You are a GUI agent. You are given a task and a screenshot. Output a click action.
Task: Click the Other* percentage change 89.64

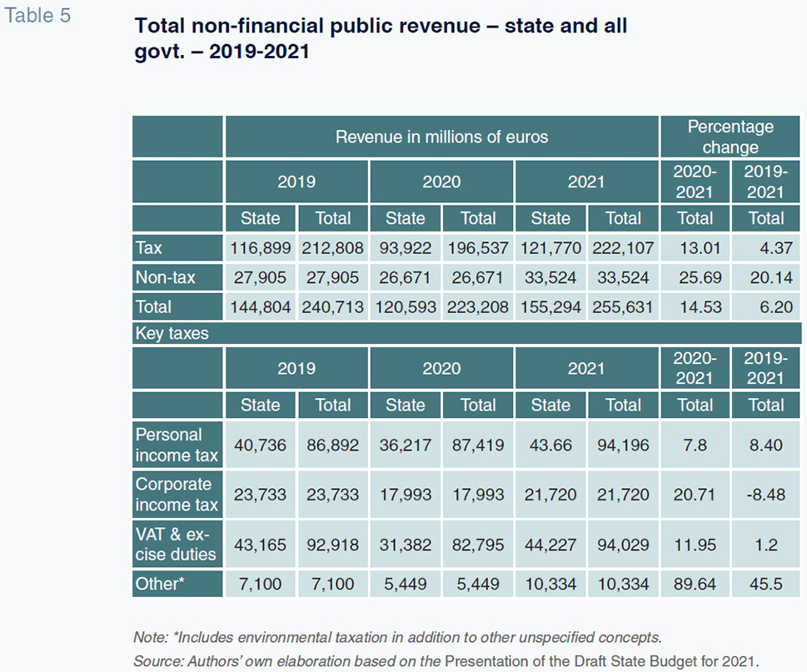click(695, 584)
